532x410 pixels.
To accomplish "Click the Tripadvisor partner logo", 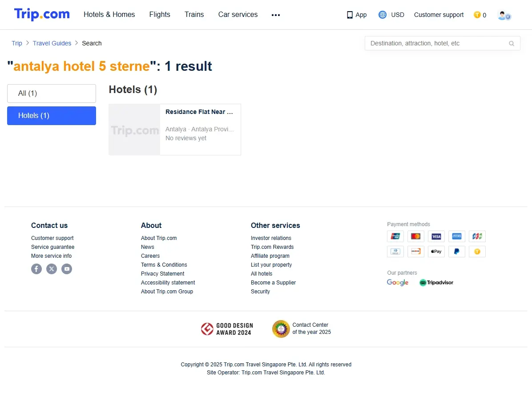I will point(436,283).
